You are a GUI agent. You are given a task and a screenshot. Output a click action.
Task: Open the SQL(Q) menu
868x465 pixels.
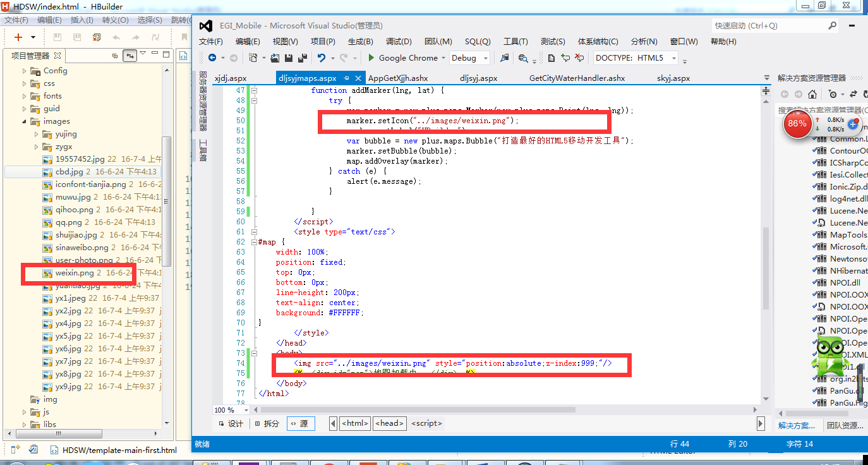click(x=478, y=42)
